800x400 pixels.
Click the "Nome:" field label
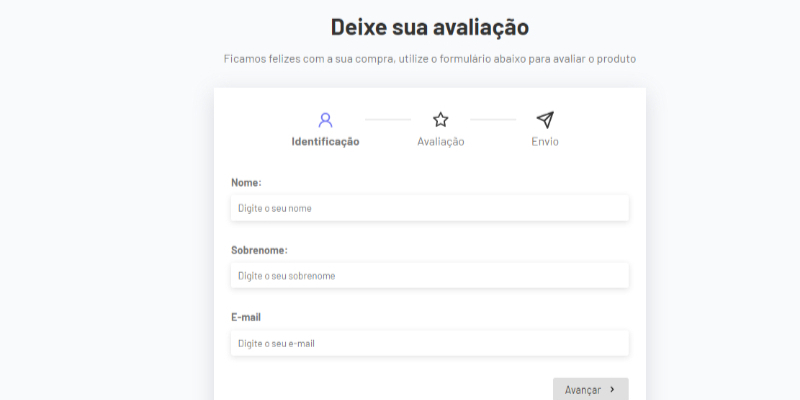click(x=246, y=183)
